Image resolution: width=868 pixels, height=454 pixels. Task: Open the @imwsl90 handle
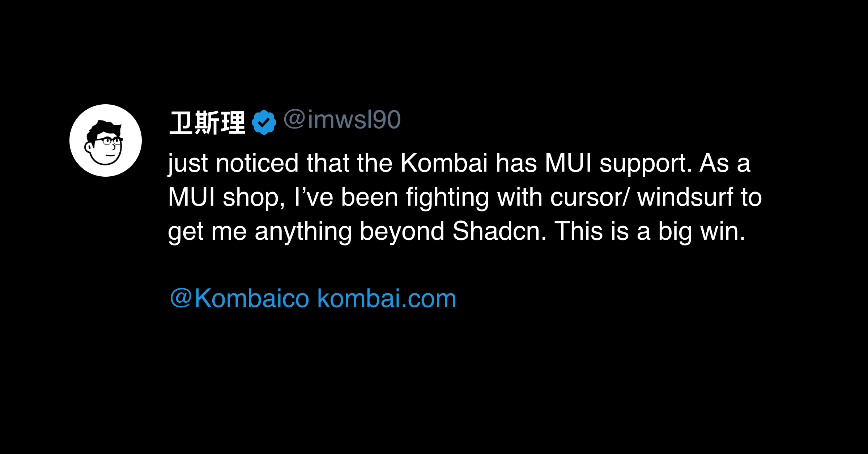[342, 119]
